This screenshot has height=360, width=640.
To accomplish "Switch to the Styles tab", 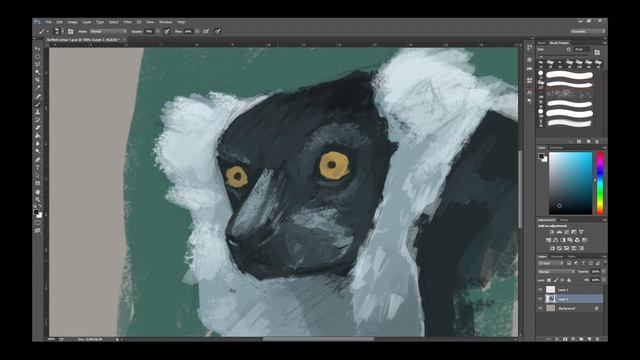I will pyautogui.click(x=564, y=220).
